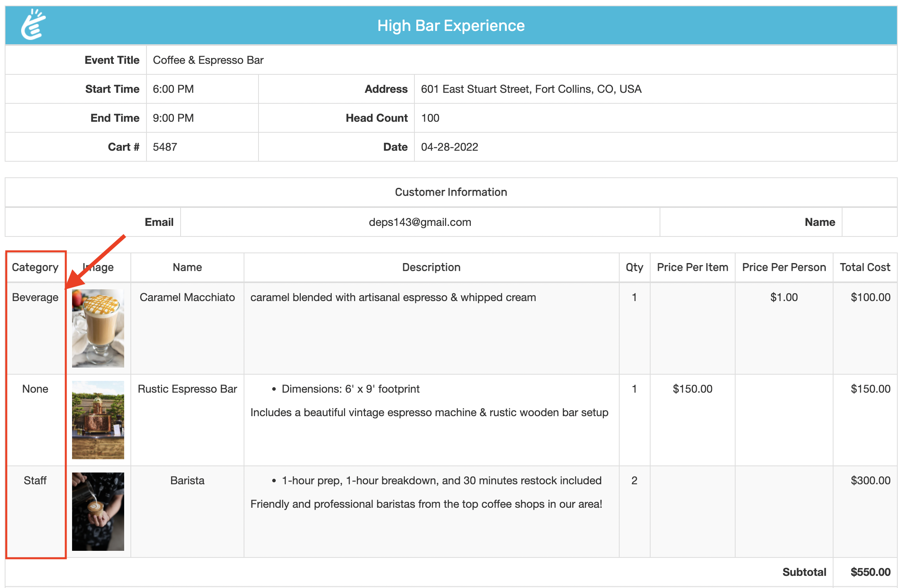Click the Customer Information section header
Image resolution: width=904 pixels, height=588 pixels.
tap(451, 192)
